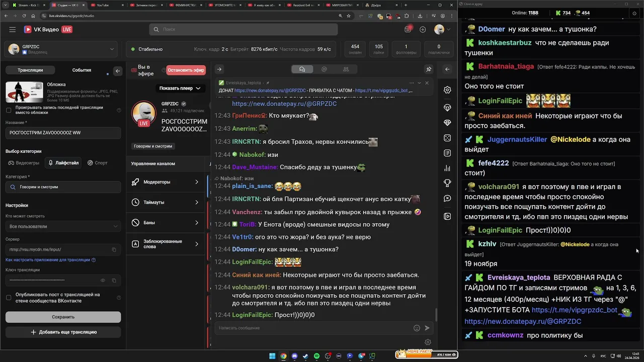Click the VK Видео LIVE logo

click(48, 30)
